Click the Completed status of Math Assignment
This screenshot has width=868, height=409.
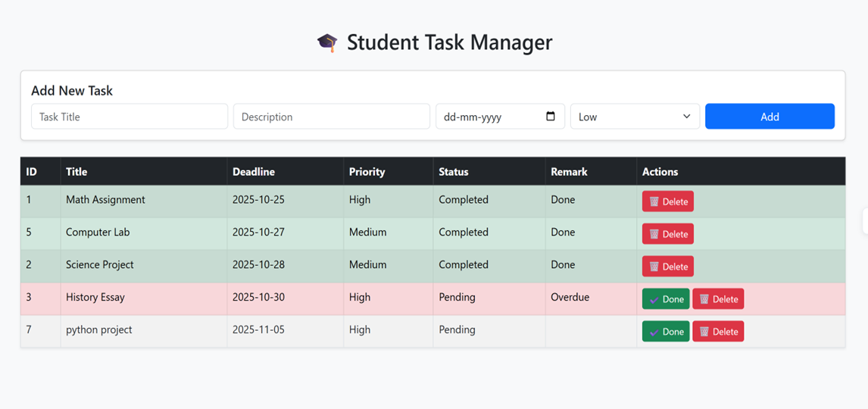click(464, 199)
